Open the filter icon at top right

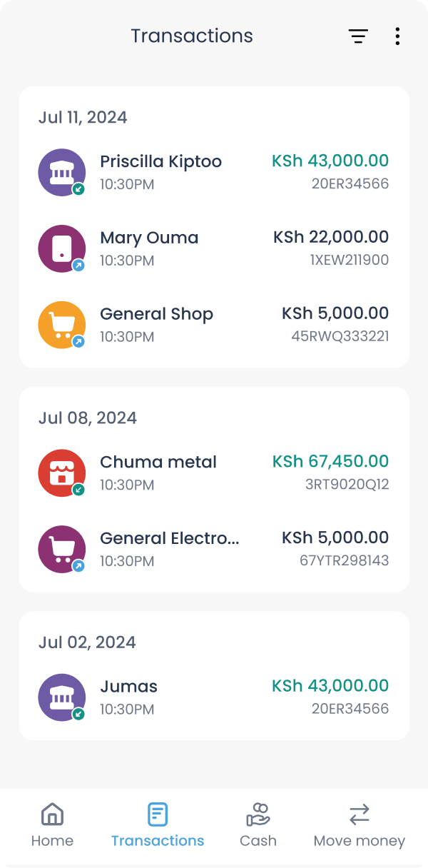tap(358, 36)
